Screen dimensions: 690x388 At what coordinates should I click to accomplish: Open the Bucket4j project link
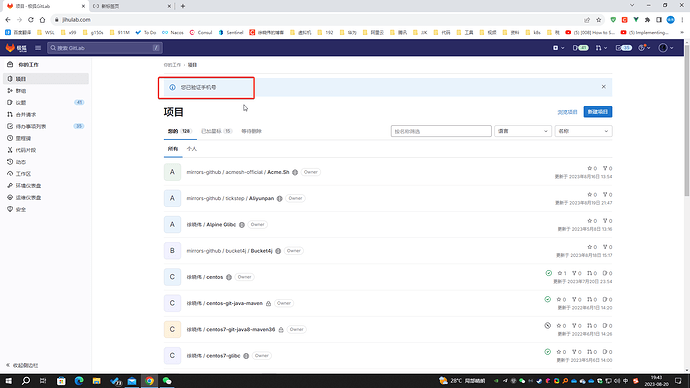pyautogui.click(x=229, y=251)
